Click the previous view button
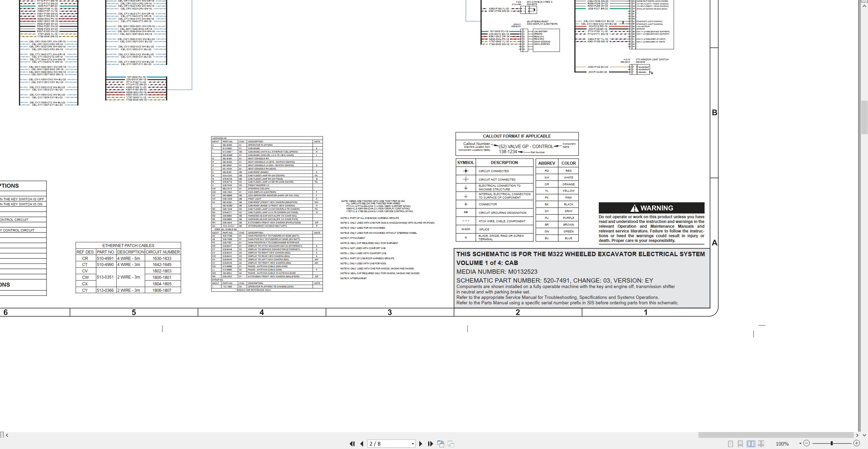The width and height of the screenshot is (868, 449). click(x=441, y=444)
